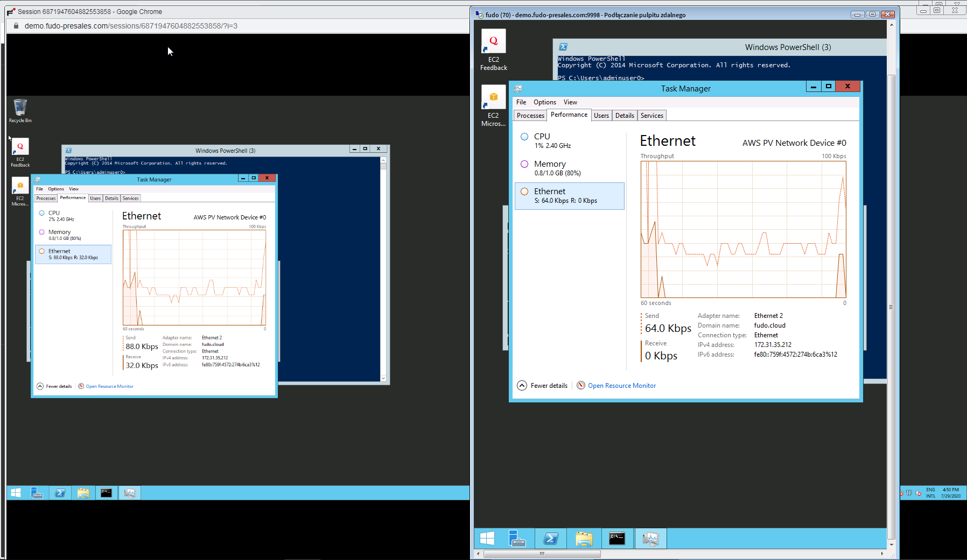The height and width of the screenshot is (560, 967).
Task: Open File menu in large Task Manager
Action: click(521, 102)
